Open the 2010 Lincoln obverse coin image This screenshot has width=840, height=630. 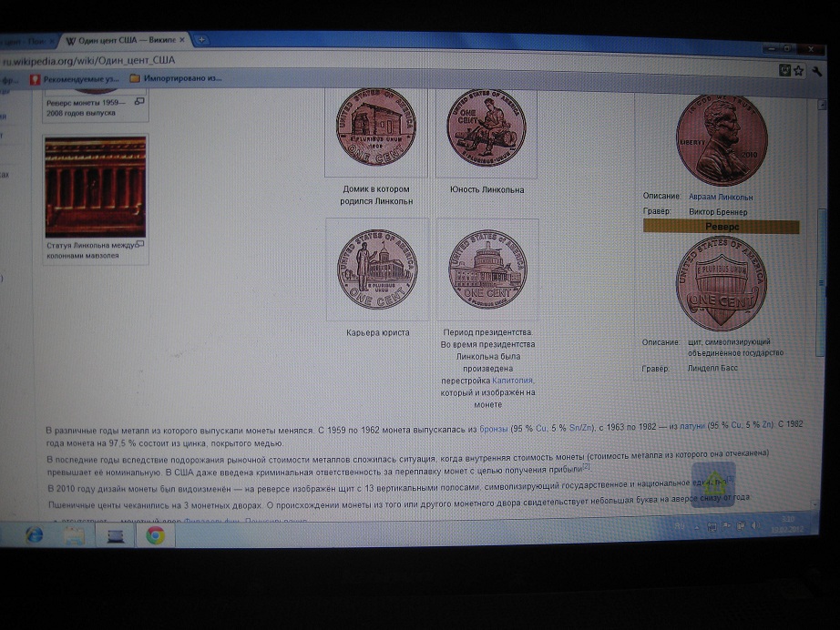tap(722, 140)
